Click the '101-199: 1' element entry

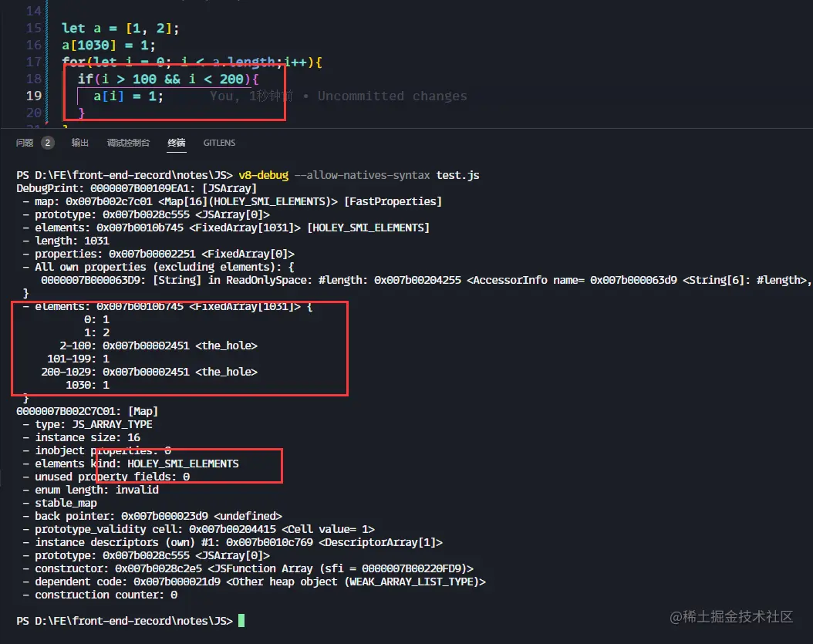78,359
